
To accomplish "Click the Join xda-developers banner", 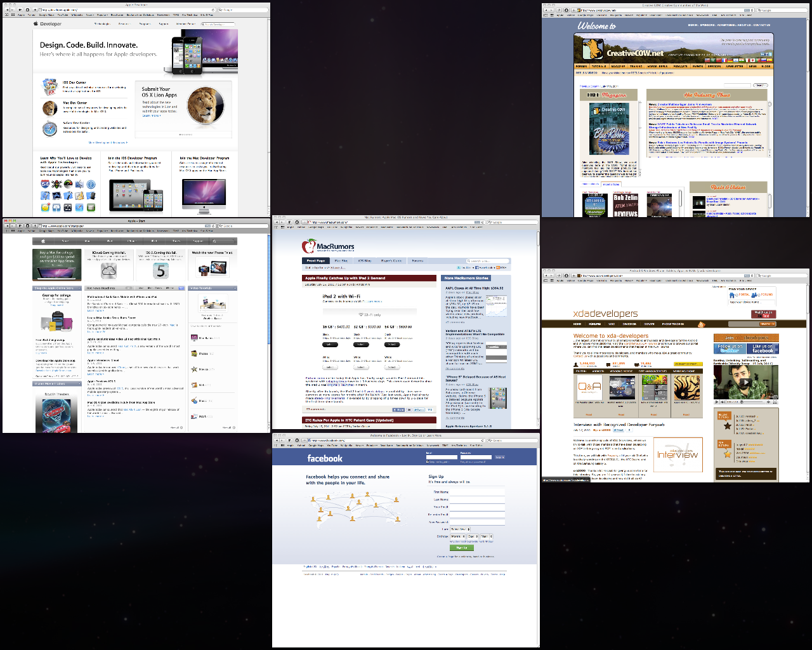I will 746,338.
